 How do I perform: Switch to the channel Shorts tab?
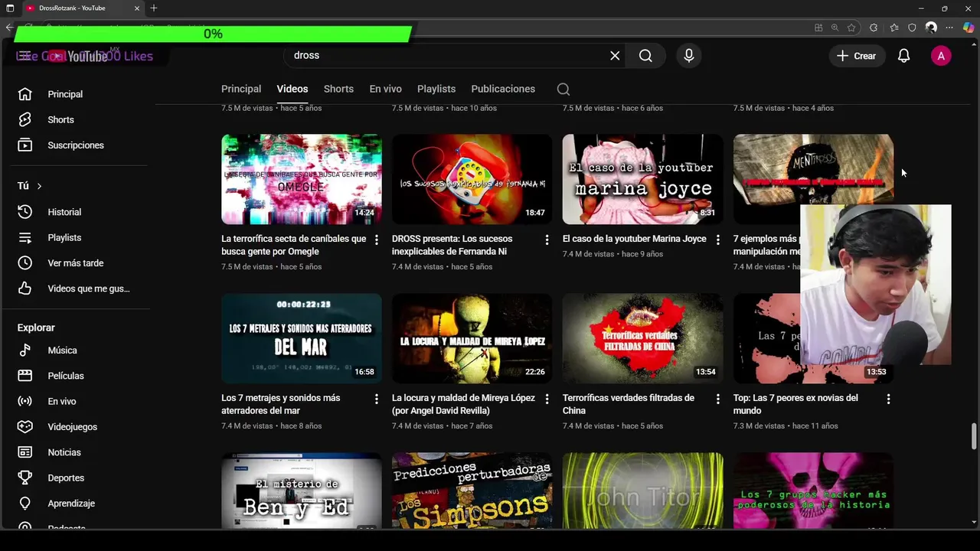point(338,89)
